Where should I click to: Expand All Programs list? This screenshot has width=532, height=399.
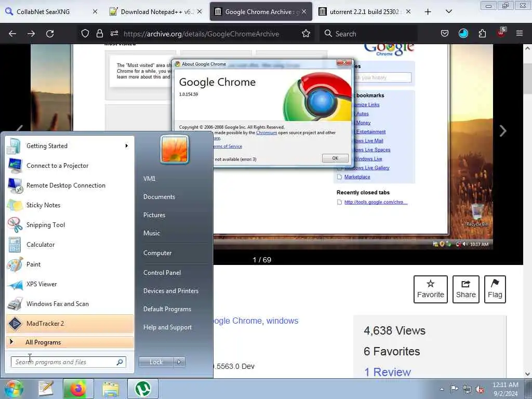pos(70,342)
